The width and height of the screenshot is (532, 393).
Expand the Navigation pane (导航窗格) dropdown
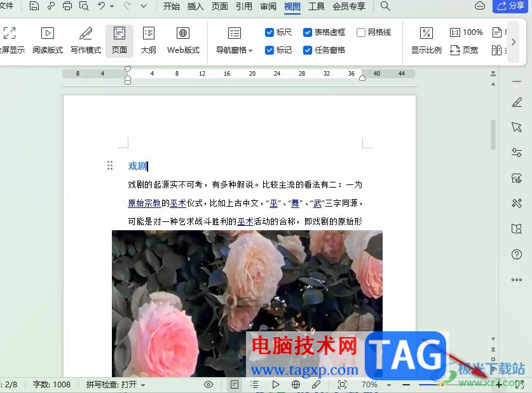pyautogui.click(x=235, y=41)
